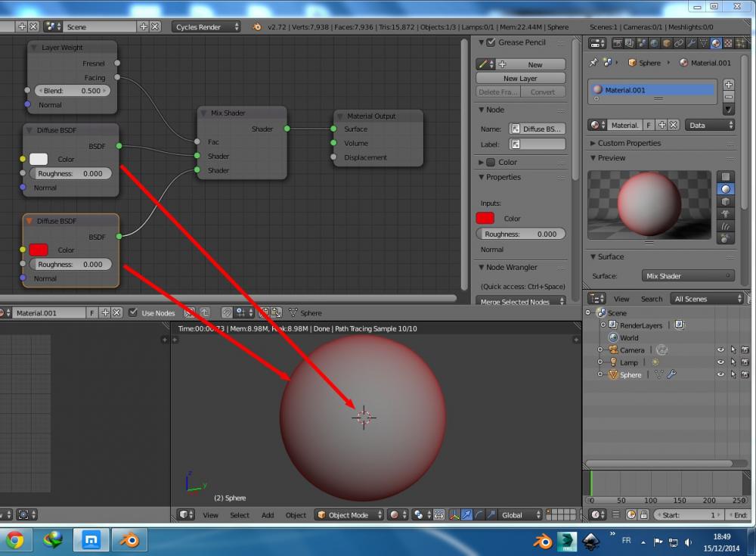Click the F fake user button in material panel

[x=649, y=125]
